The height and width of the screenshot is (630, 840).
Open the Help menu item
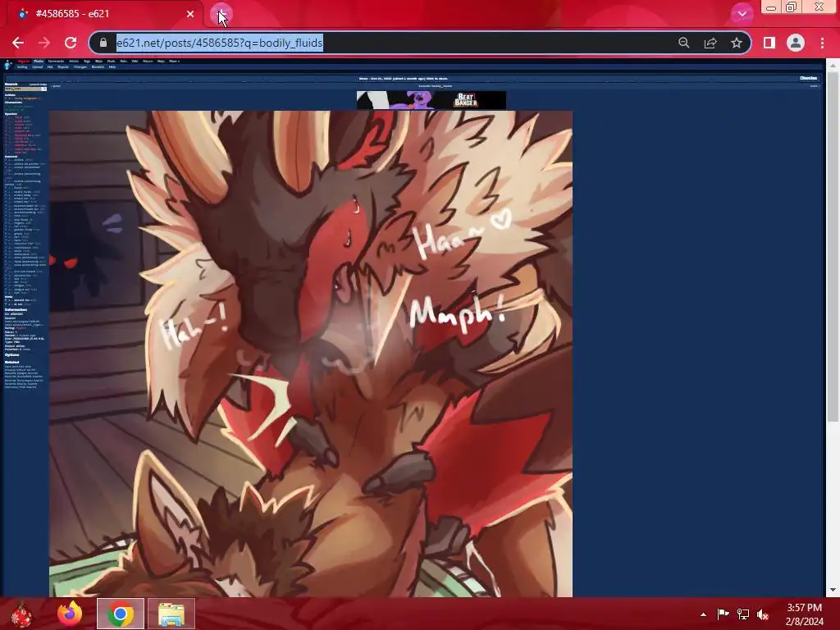click(161, 61)
